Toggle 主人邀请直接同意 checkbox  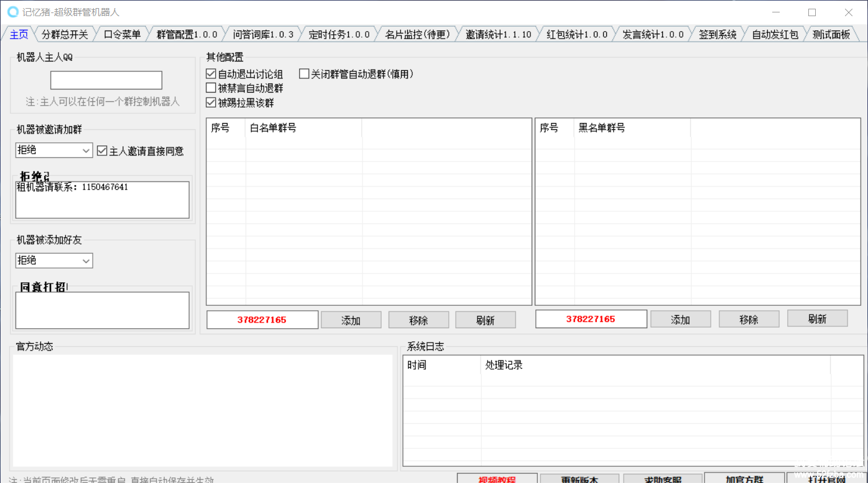tap(141, 150)
